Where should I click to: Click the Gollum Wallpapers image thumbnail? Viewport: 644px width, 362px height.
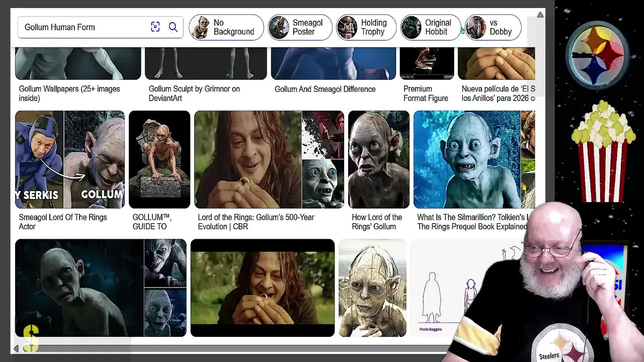click(x=78, y=63)
